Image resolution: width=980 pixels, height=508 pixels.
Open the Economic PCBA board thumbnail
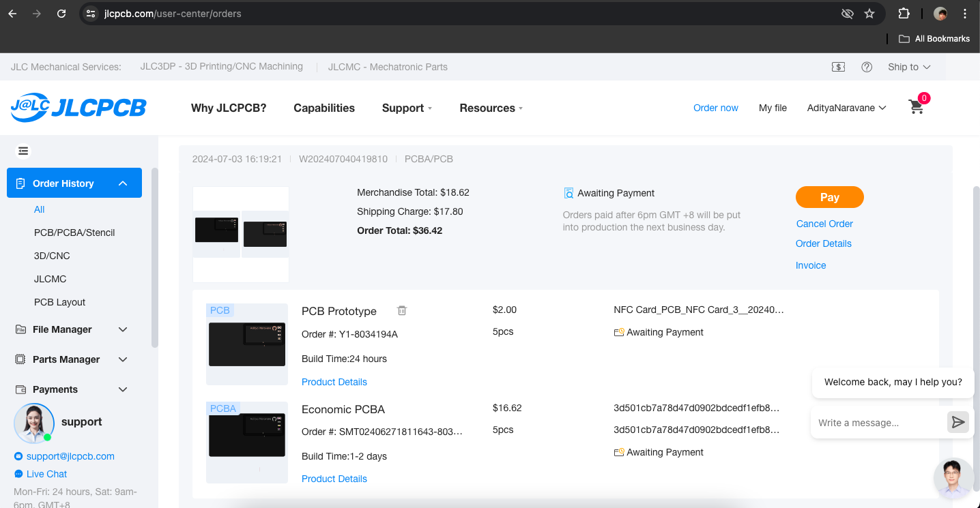[x=247, y=443]
